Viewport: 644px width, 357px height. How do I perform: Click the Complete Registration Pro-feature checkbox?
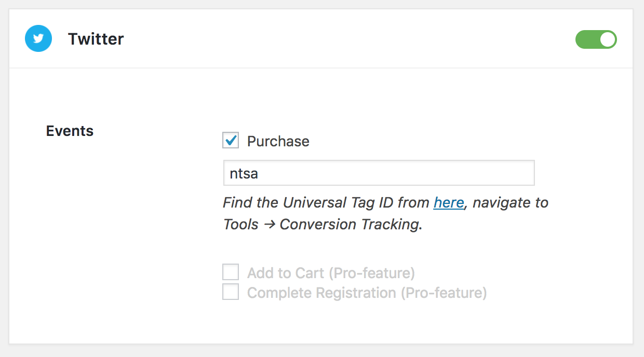(230, 292)
